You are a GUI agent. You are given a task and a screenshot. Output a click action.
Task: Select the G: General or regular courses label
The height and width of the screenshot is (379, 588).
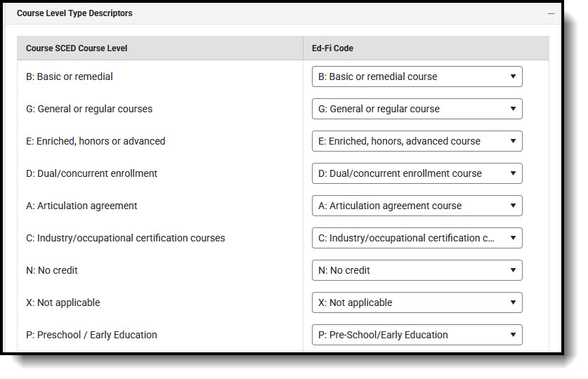click(89, 109)
